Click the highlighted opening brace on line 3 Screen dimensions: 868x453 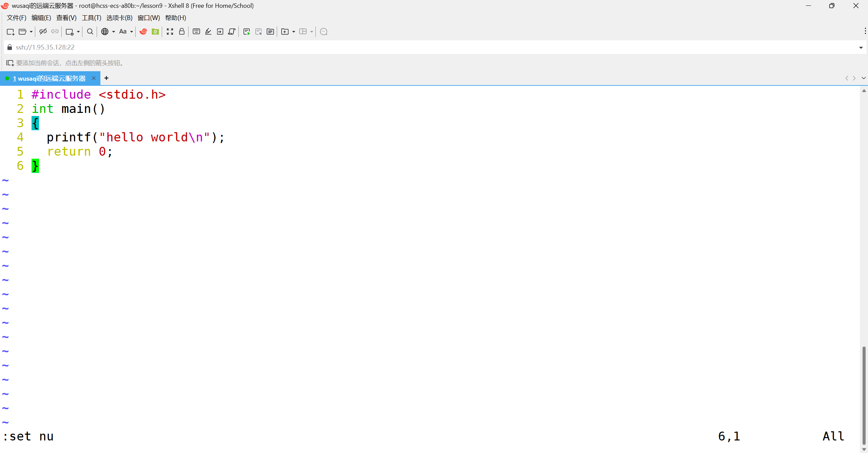point(35,123)
